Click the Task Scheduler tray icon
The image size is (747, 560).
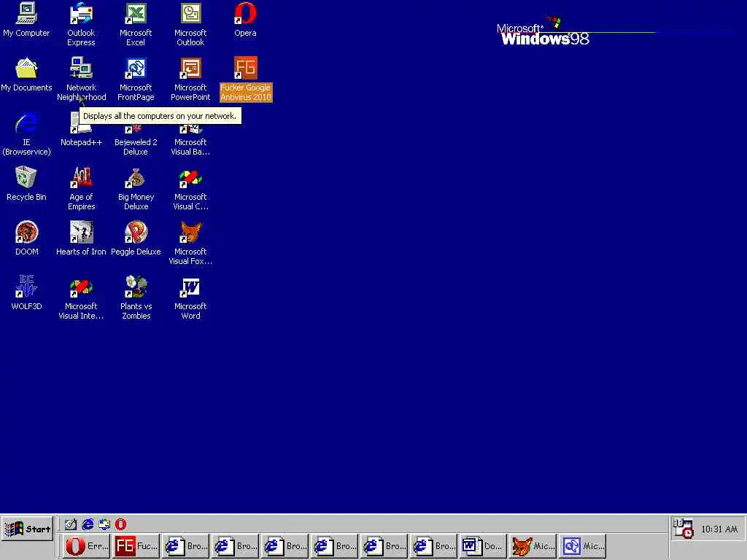pyautogui.click(x=683, y=529)
